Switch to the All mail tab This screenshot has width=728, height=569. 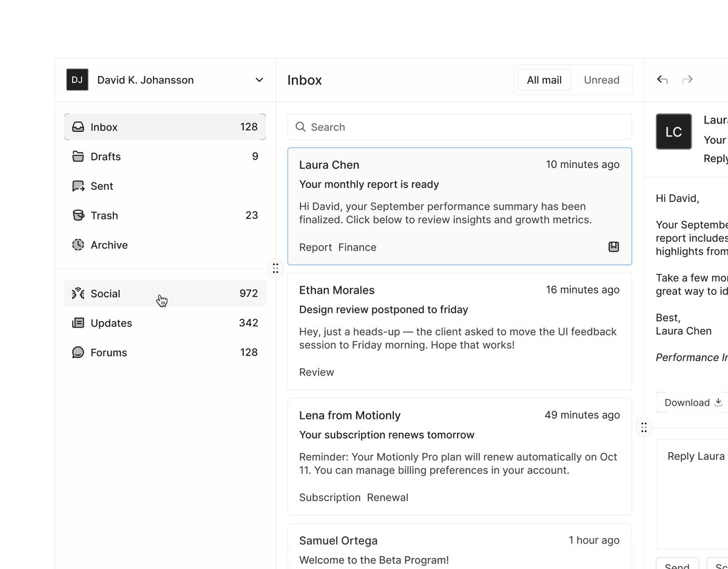tap(544, 79)
